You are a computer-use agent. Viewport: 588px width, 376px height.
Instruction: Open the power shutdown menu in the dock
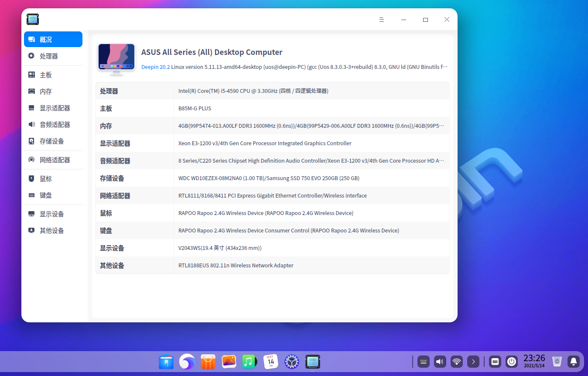pos(512,362)
